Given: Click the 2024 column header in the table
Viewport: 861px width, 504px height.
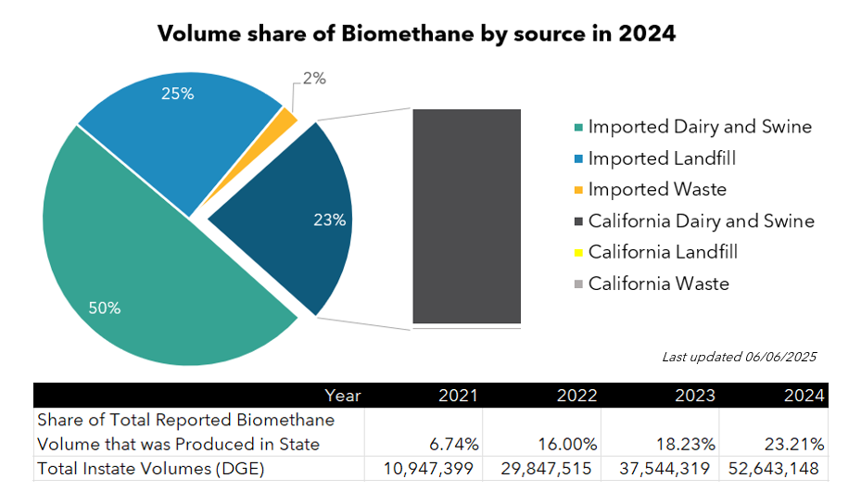Looking at the screenshot, I should [802, 396].
